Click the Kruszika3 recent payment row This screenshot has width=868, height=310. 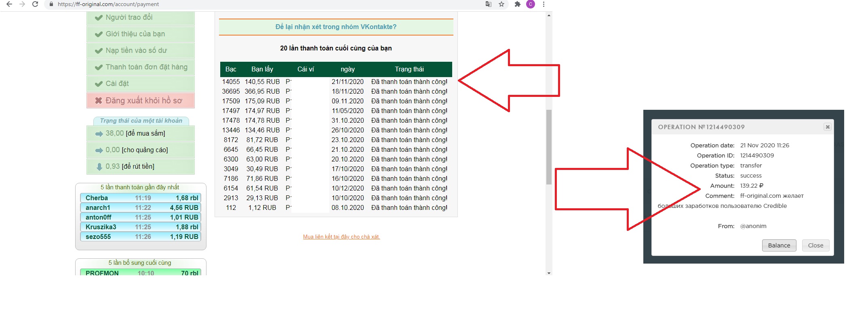pos(141,227)
